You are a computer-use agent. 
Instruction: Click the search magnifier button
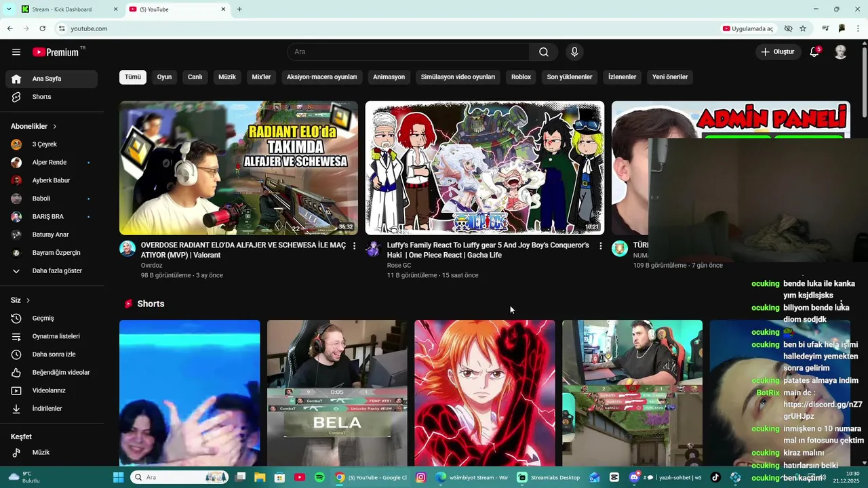tap(544, 52)
